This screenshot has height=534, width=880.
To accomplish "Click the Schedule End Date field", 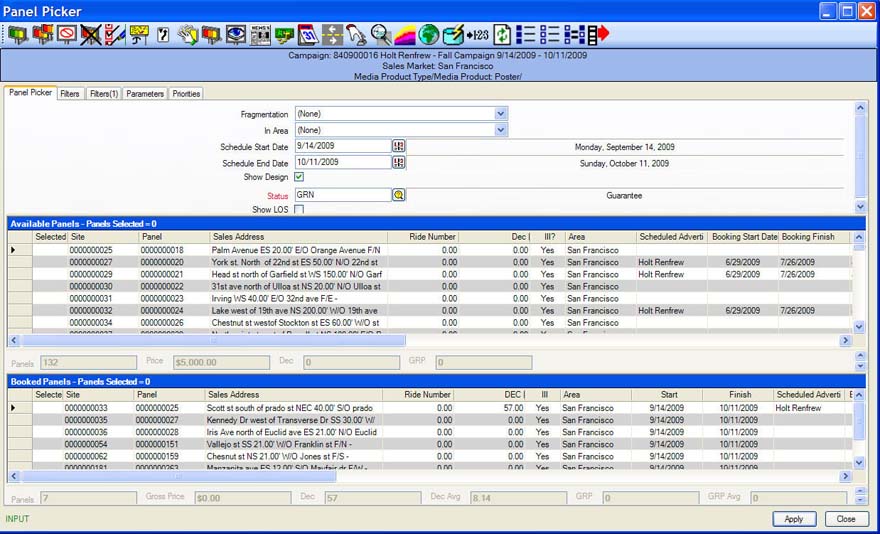I will pos(343,162).
